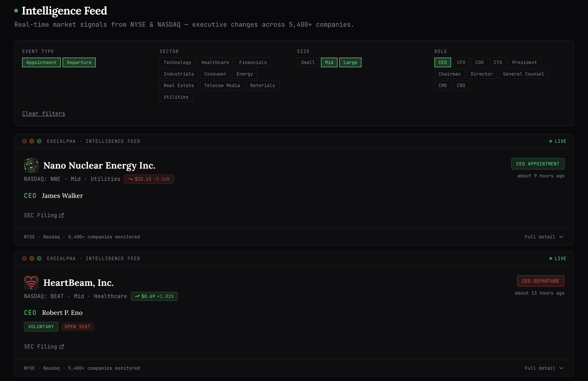588x381 pixels.
Task: Click 'about 13 hours ago' timestamp
Action: pyautogui.click(x=539, y=293)
